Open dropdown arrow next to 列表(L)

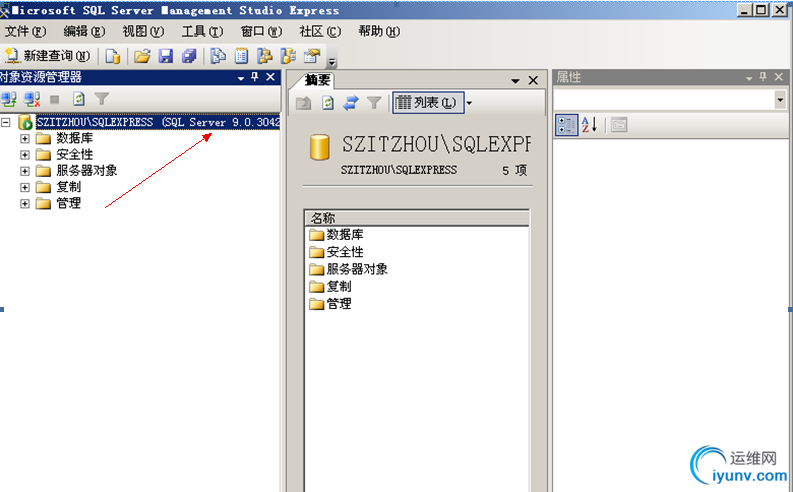[469, 104]
